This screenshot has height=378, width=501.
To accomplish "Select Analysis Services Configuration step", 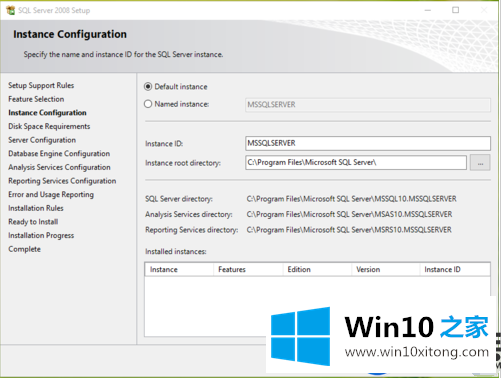I will [59, 167].
